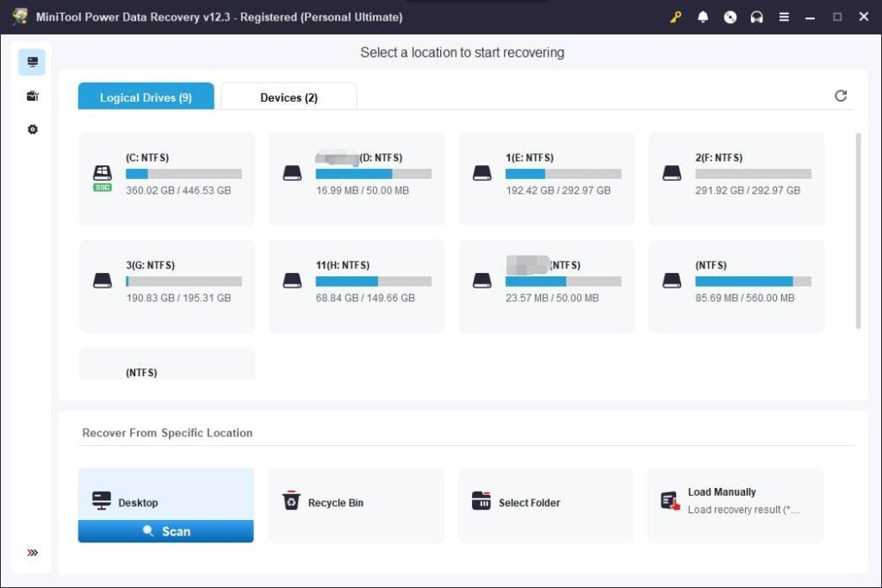Click the 2(F: NTFS) drive icon
This screenshot has height=588, width=882.
672,172
